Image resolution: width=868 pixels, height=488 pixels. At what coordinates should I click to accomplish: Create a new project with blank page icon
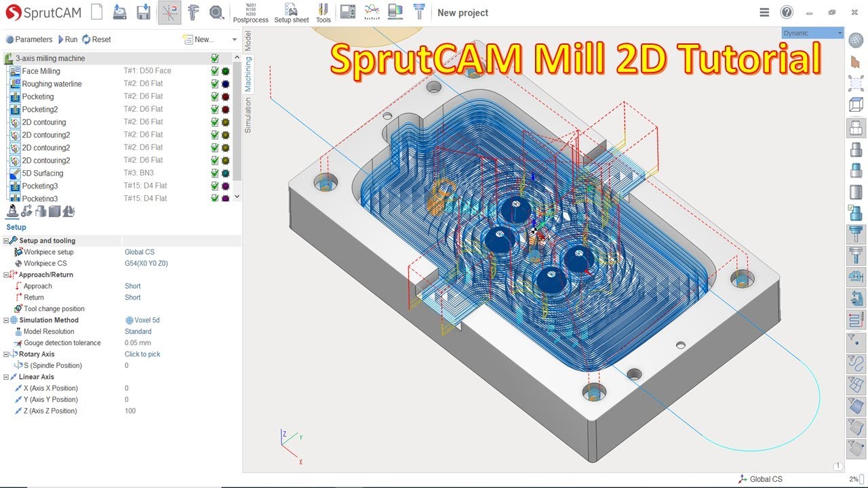97,12
